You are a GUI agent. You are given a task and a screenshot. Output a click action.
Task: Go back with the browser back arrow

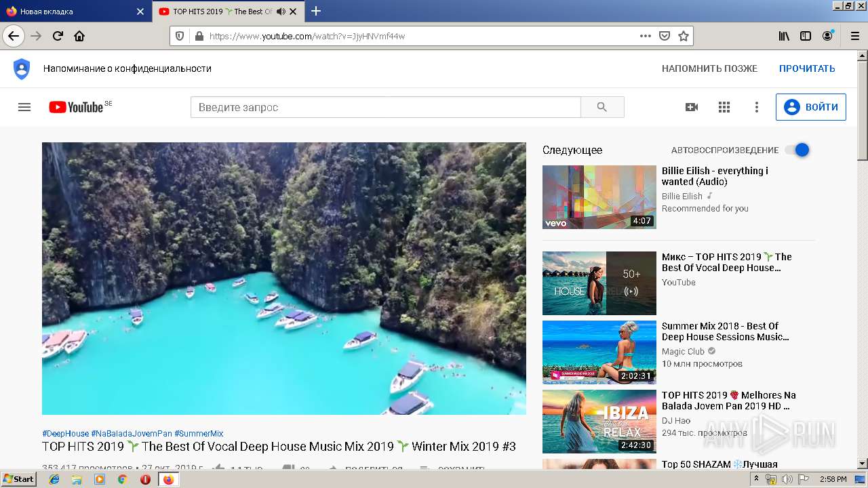[x=14, y=36]
